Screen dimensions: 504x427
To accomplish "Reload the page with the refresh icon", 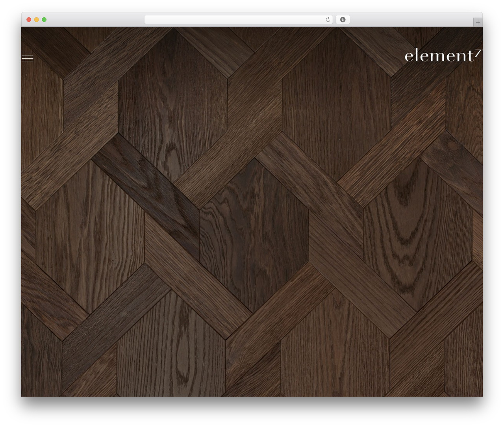I will pos(328,20).
